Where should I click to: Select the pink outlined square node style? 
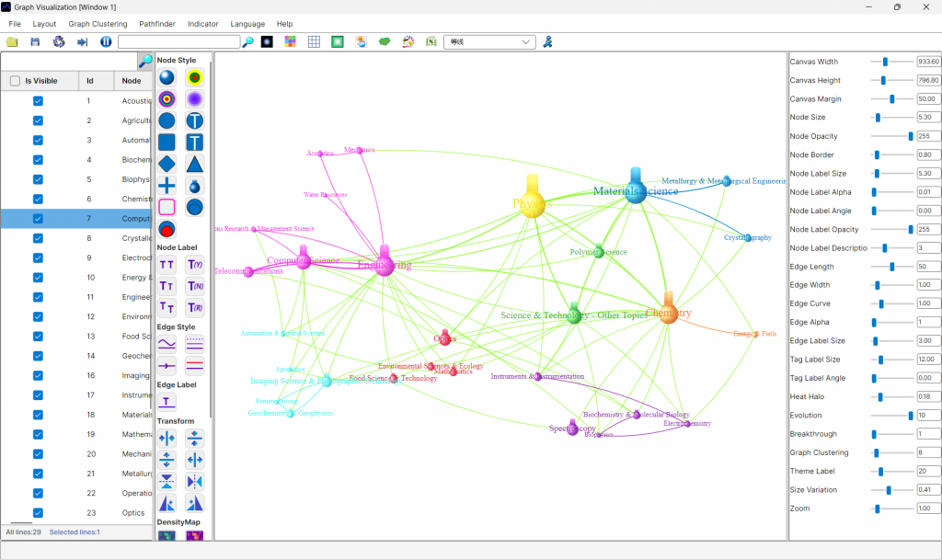pyautogui.click(x=167, y=207)
